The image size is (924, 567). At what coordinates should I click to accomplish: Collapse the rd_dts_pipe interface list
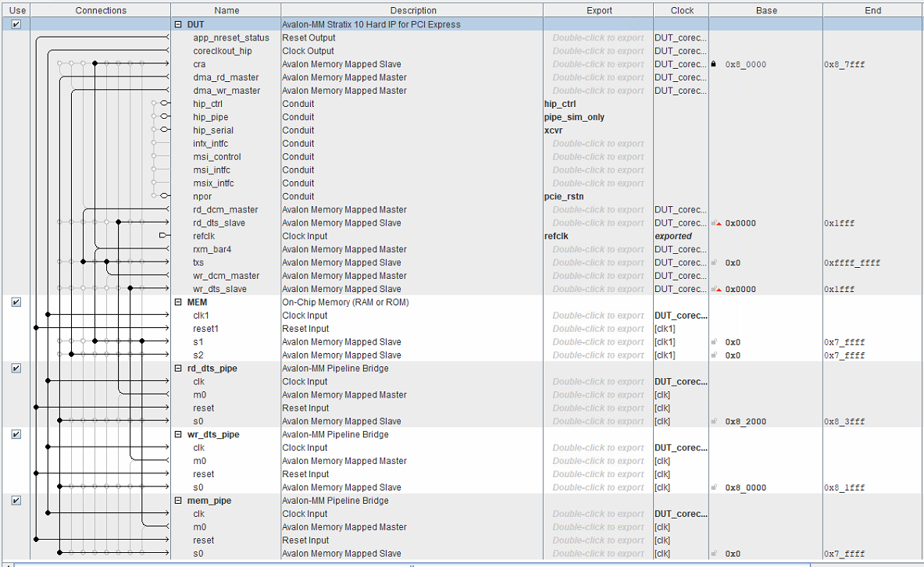coord(179,369)
